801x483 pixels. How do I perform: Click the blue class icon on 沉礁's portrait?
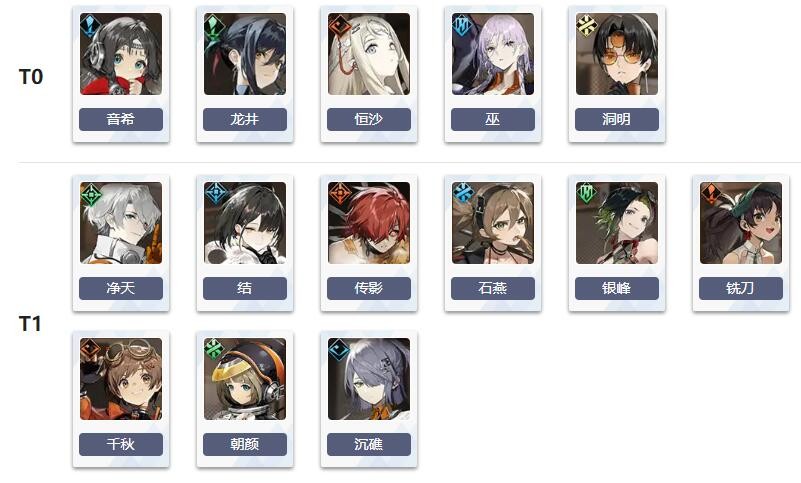tap(338, 350)
